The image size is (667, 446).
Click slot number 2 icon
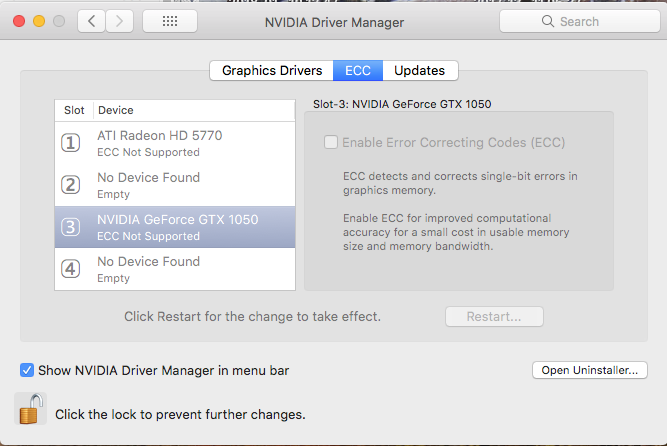71,185
